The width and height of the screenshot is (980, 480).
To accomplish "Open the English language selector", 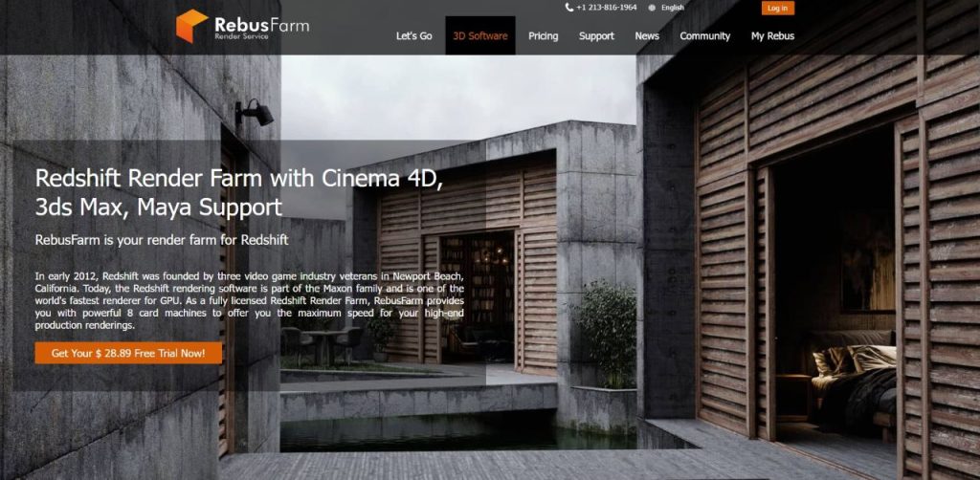I will click(x=672, y=8).
